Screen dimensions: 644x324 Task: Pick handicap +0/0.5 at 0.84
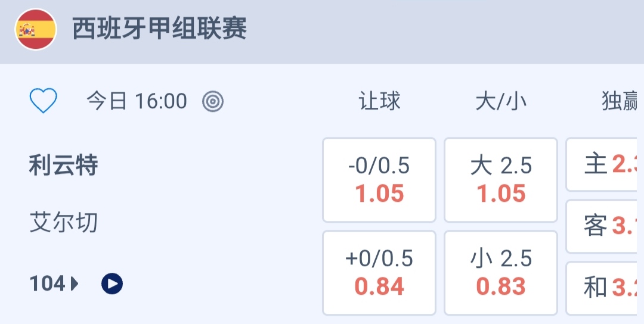379,273
